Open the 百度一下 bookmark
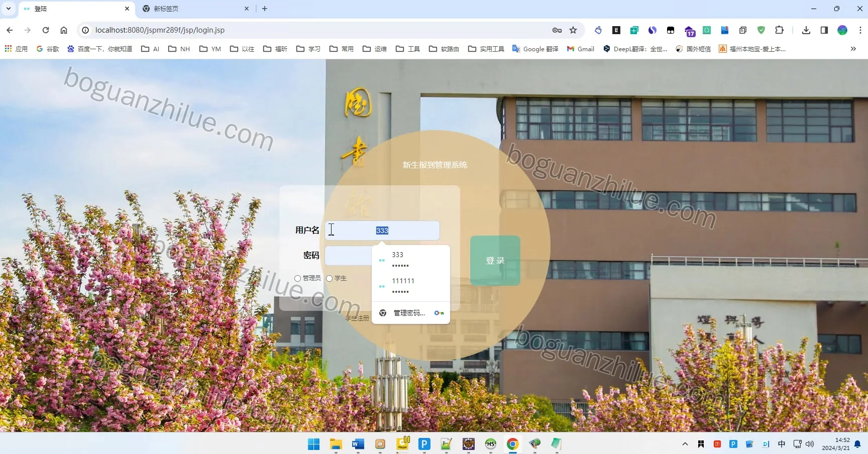868x454 pixels. coord(100,49)
